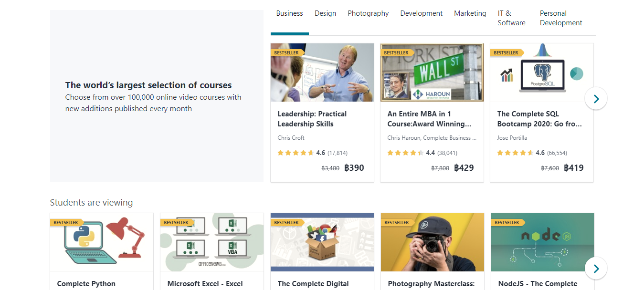Click the Wall Street MBA course thumbnail

[x=432, y=72]
